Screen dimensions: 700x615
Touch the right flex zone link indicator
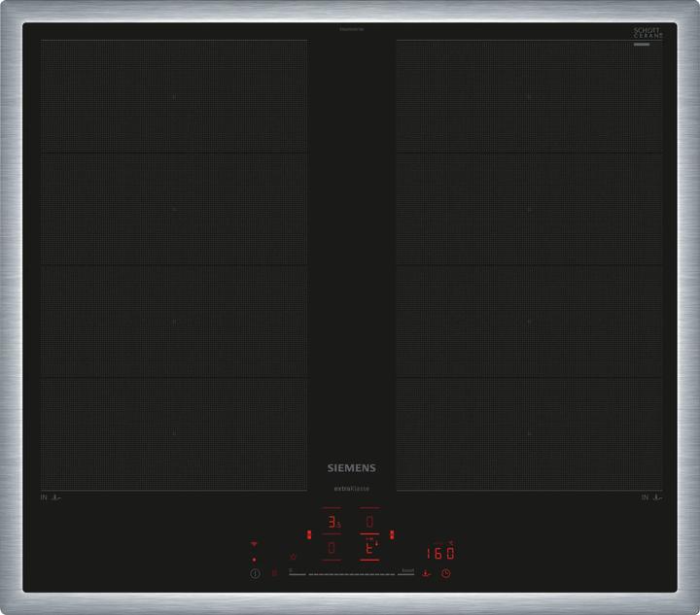392,533
